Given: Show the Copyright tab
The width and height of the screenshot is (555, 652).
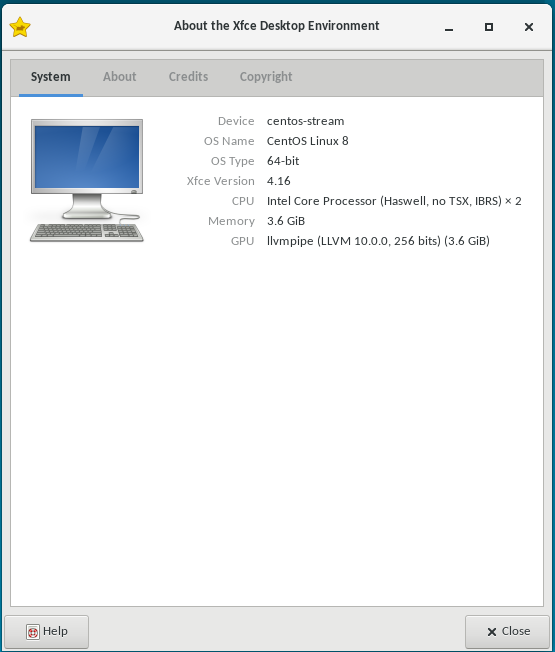Looking at the screenshot, I should coord(266,77).
